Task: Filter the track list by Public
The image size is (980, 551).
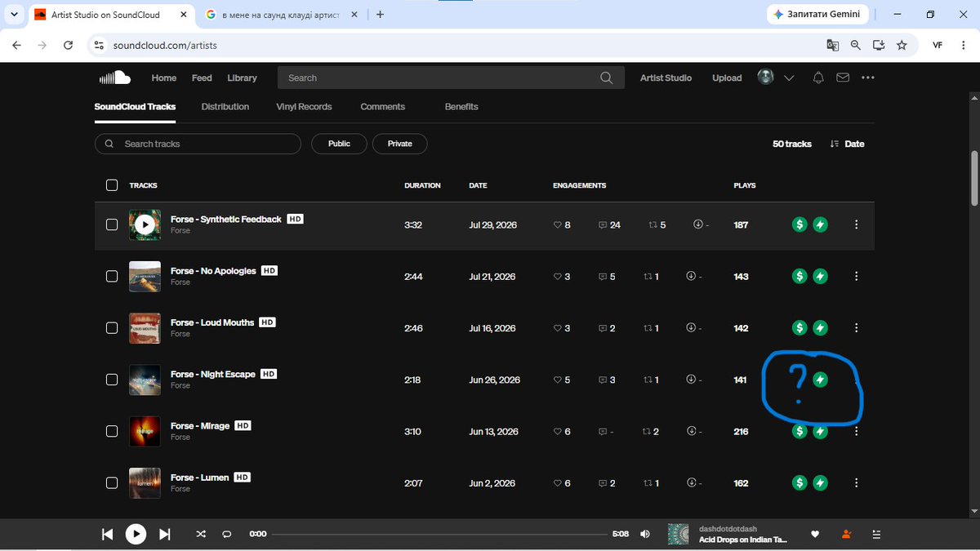Action: coord(339,144)
